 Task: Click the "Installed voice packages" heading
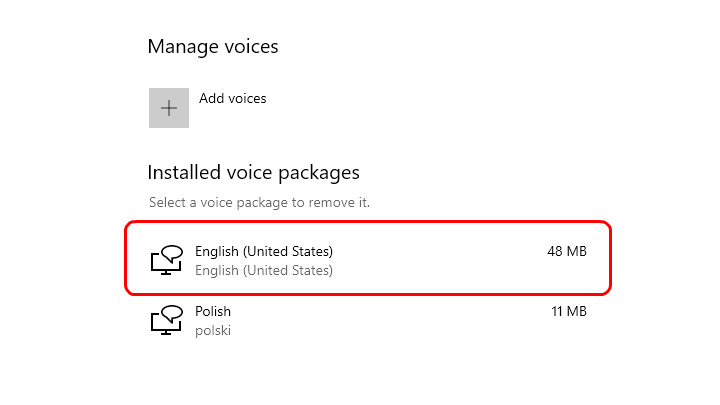pos(253,173)
